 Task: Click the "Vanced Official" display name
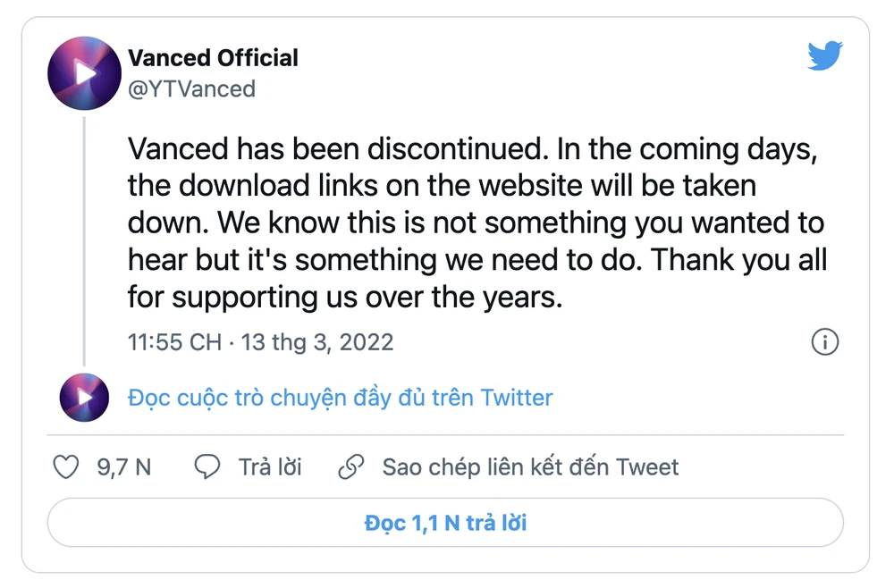tap(213, 57)
